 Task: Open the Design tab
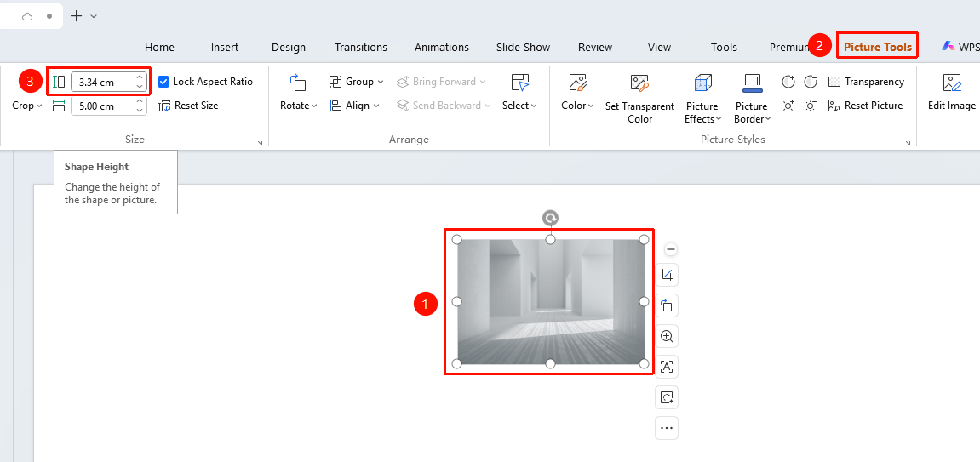[289, 48]
